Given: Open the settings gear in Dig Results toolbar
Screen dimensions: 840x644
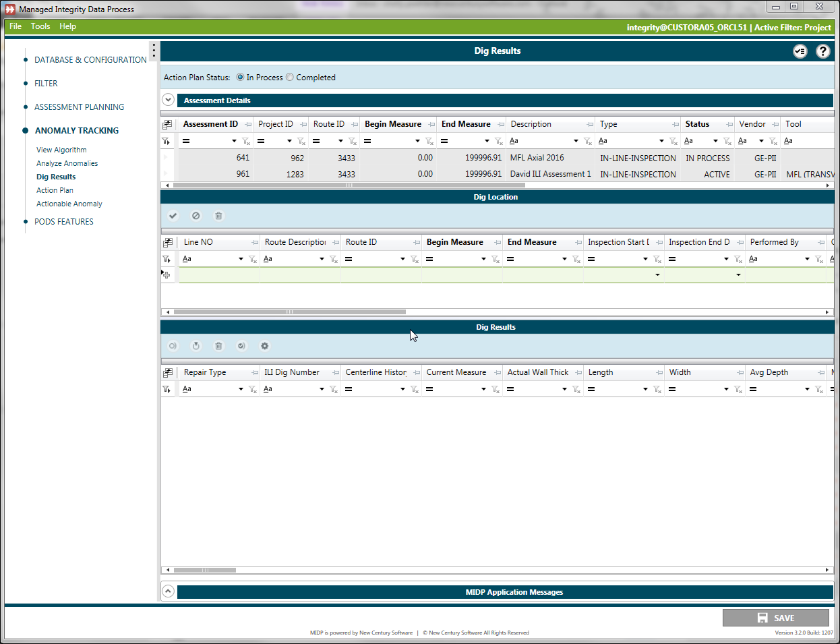Looking at the screenshot, I should click(264, 345).
